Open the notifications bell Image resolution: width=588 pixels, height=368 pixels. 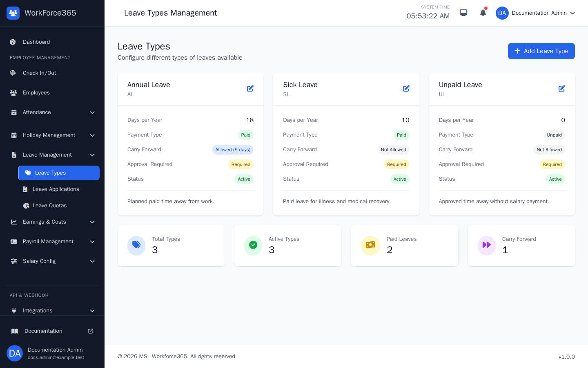(x=483, y=13)
